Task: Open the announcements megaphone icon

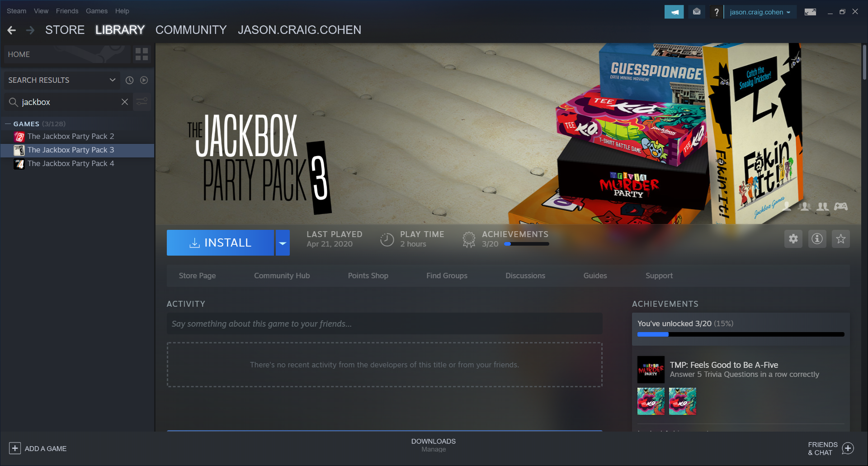Action: coord(674,12)
